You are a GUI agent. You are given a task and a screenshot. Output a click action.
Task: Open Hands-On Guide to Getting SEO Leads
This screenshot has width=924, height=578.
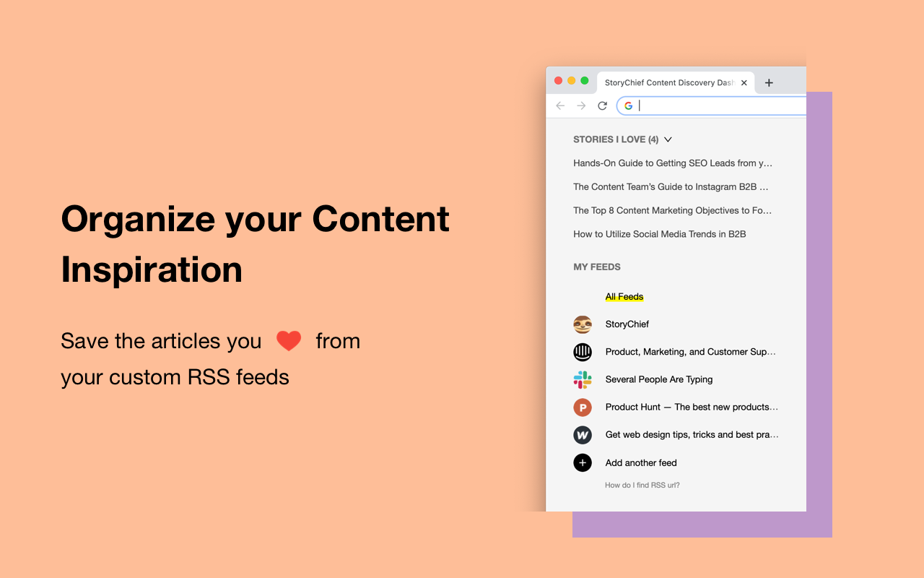point(673,163)
